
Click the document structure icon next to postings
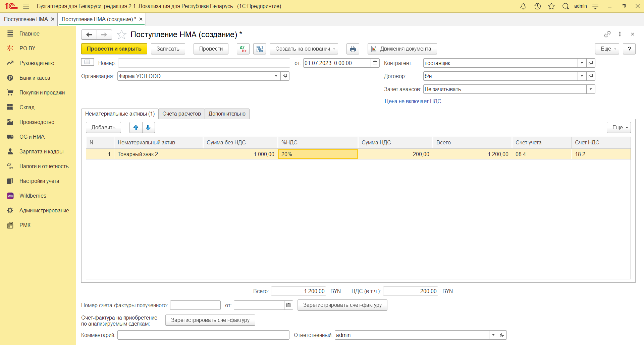click(259, 49)
